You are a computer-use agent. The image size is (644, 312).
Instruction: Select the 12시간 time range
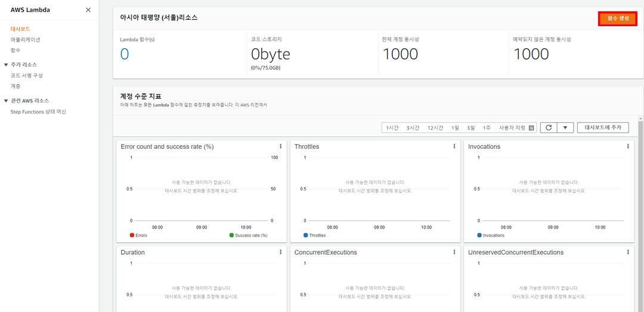(x=435, y=128)
